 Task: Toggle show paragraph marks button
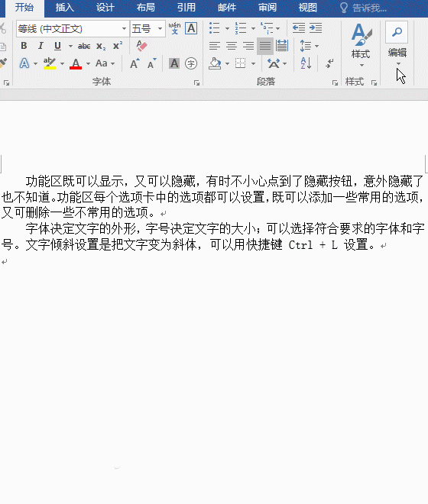329,63
